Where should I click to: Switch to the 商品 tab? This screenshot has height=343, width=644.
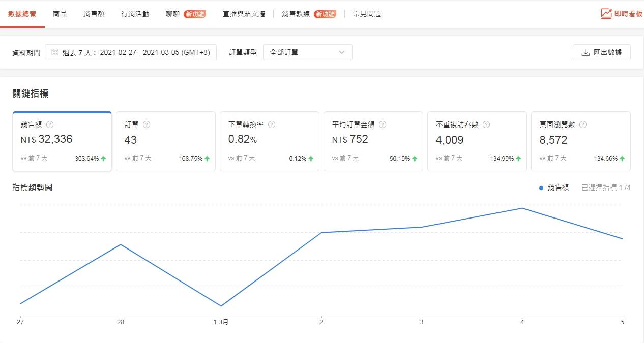tap(60, 14)
